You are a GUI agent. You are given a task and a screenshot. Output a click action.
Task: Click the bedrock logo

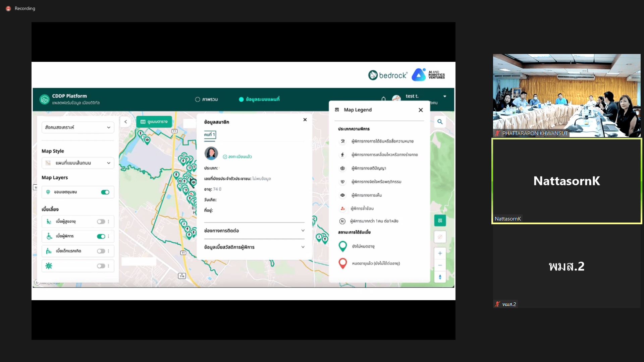coord(387,75)
